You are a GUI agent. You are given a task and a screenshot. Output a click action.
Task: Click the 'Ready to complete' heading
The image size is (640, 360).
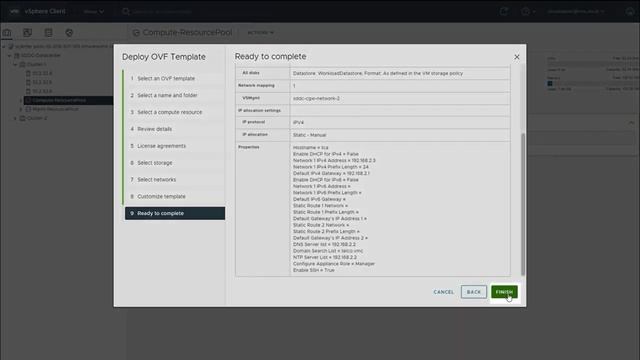point(270,56)
